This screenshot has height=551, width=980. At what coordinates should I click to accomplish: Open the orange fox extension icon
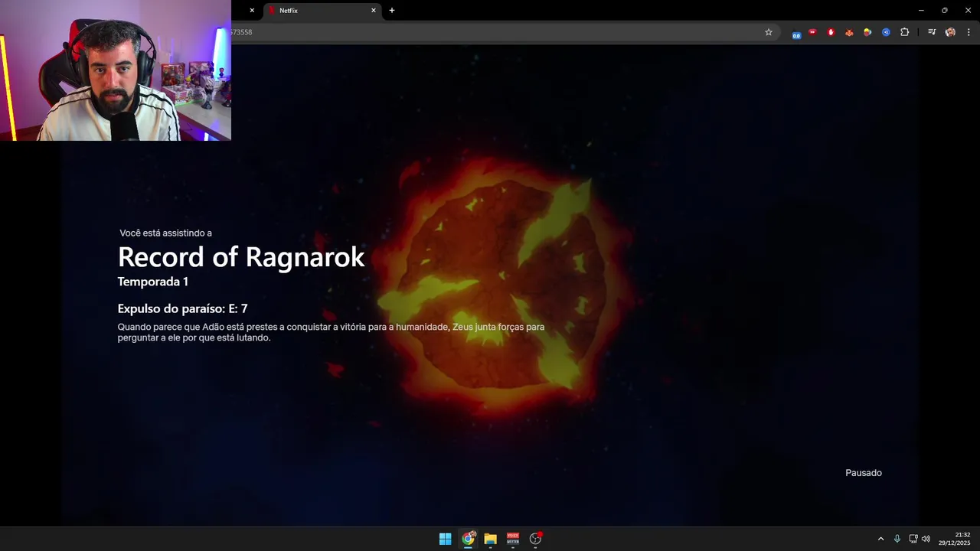[849, 32]
